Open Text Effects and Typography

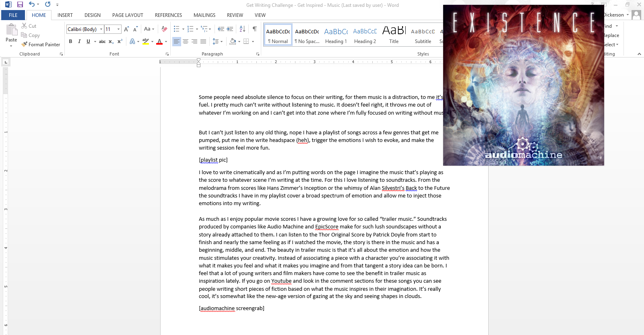click(x=132, y=41)
